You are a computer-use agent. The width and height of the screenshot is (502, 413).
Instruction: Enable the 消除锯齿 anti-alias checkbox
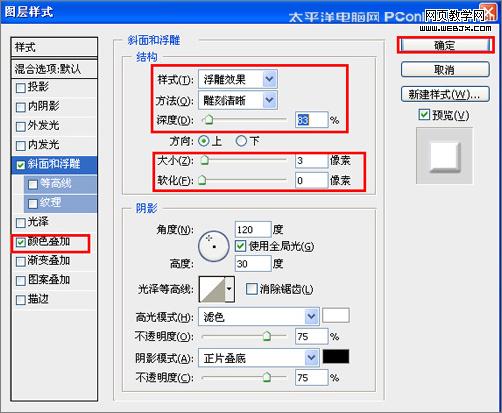tap(251, 289)
